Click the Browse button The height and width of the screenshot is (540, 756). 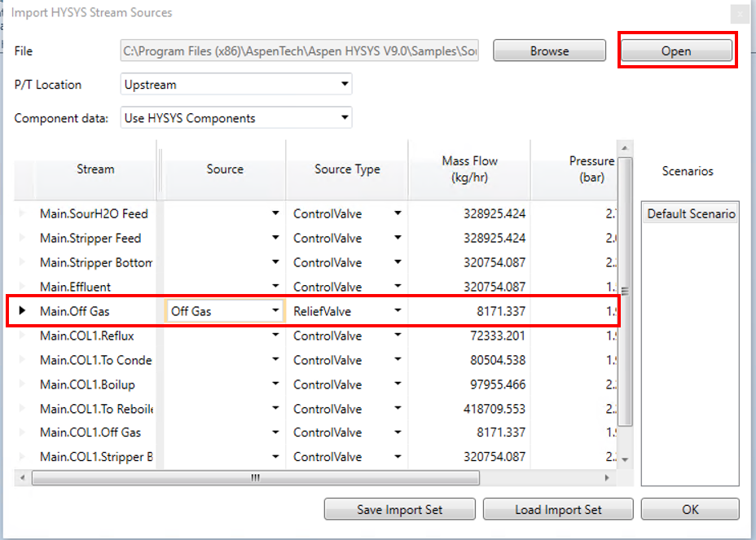[x=549, y=50]
